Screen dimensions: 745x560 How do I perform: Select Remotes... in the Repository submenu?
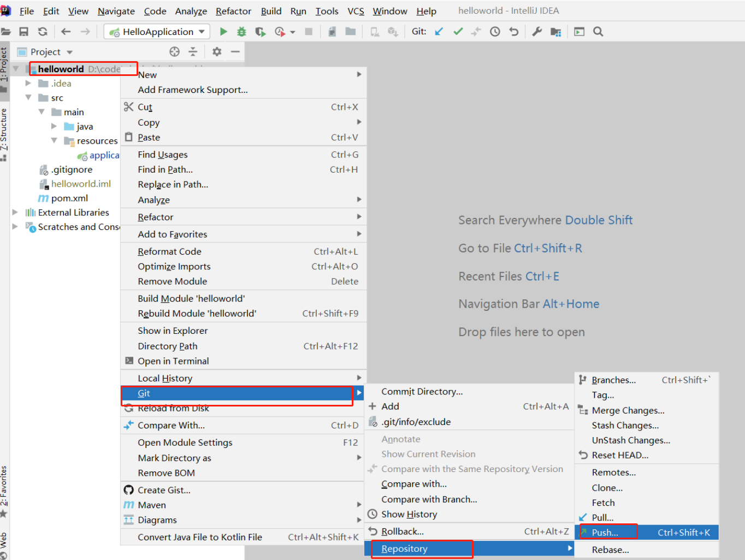(x=647, y=473)
